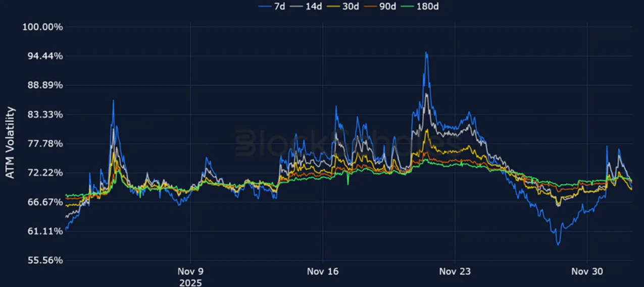Click the Nov 30 date label
Image resolution: width=644 pixels, height=287 pixels.
pos(587,272)
